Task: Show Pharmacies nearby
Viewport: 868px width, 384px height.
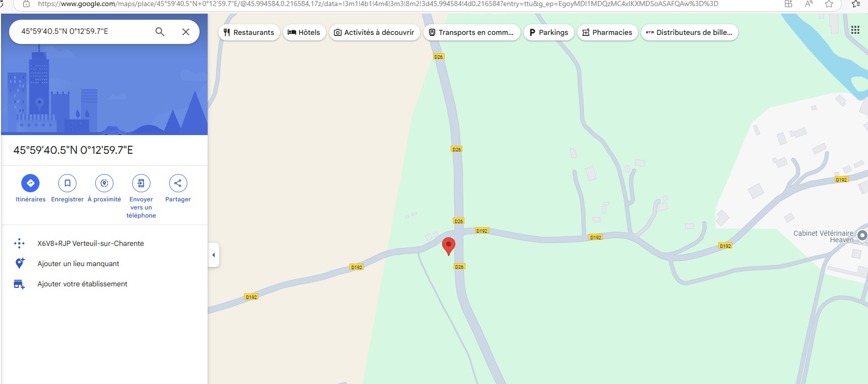Action: coord(607,32)
